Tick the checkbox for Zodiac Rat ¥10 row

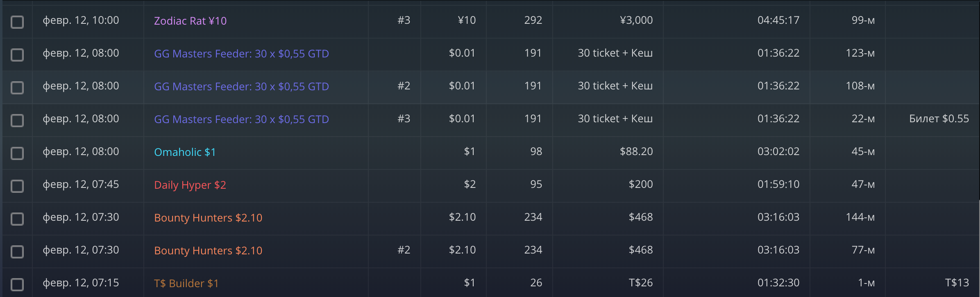(17, 22)
